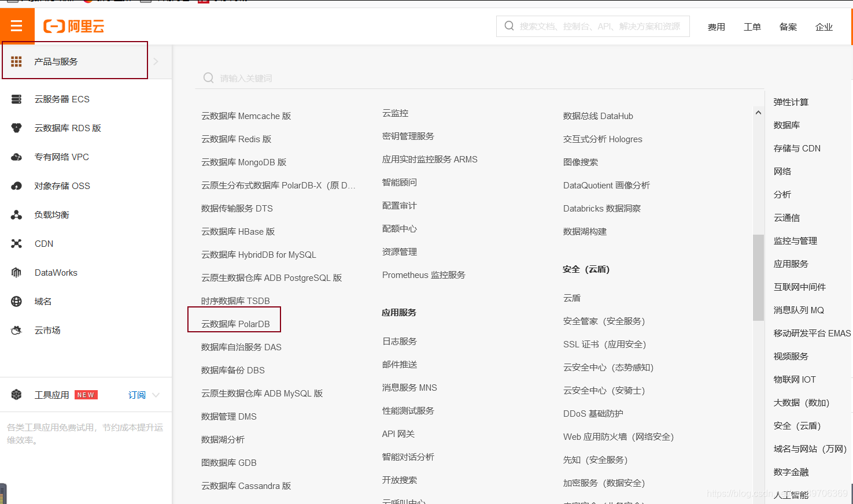Click the Alibaba Cloud (阿里云) logo

point(74,25)
